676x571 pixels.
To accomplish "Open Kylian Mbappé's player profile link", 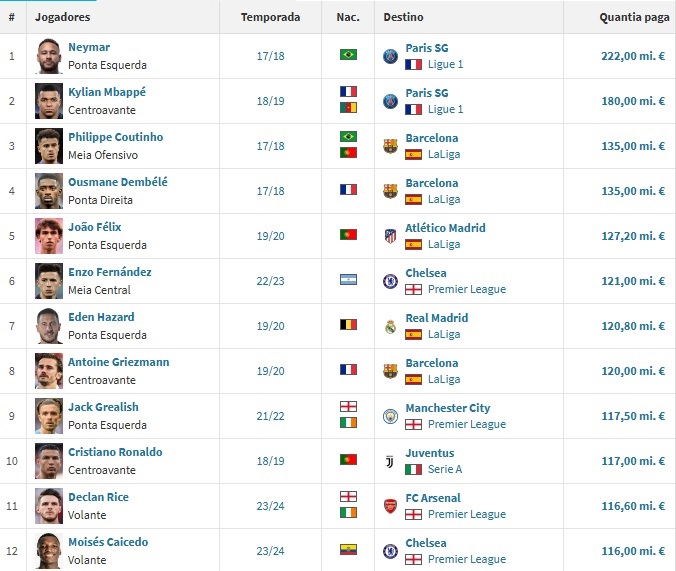I will [107, 92].
